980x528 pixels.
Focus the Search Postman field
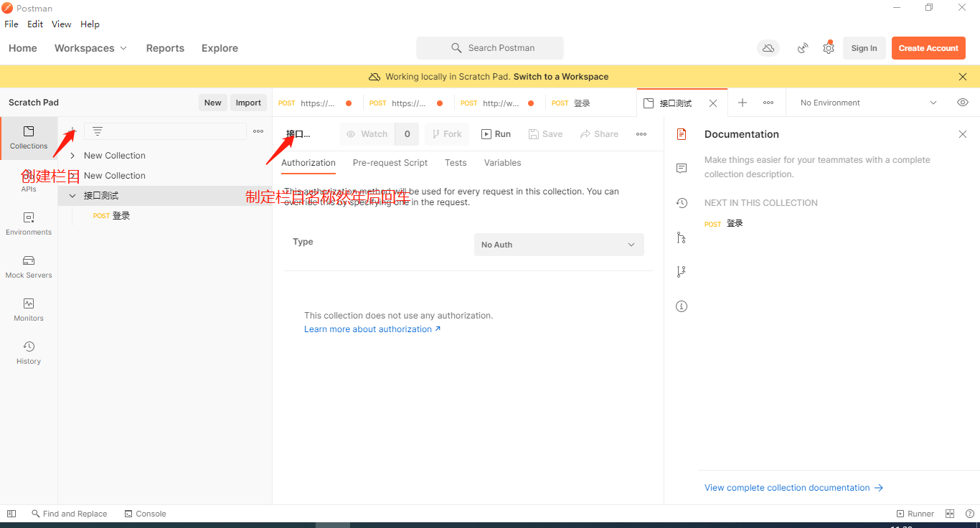[490, 48]
